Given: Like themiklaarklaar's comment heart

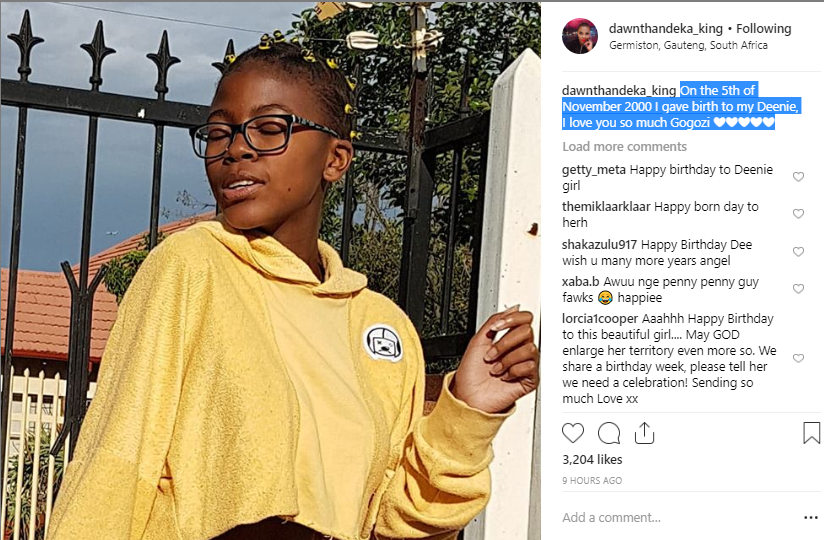Looking at the screenshot, I should [x=798, y=213].
